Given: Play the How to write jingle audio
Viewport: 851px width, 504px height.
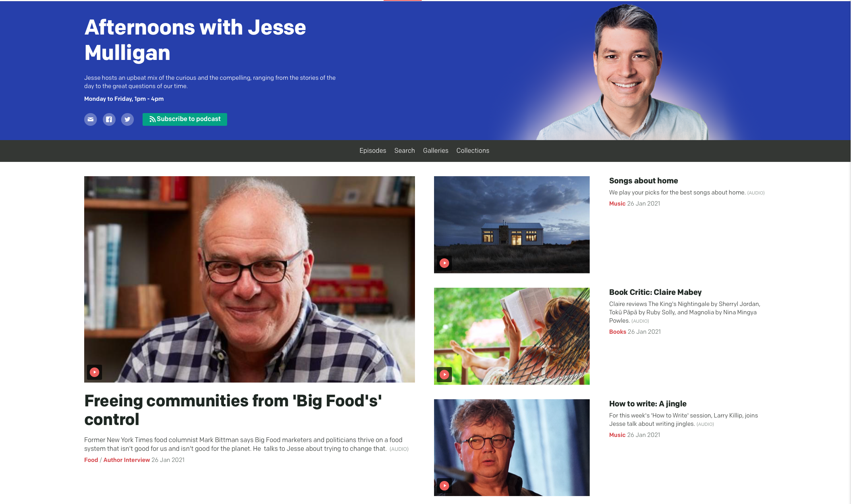Looking at the screenshot, I should point(444,485).
